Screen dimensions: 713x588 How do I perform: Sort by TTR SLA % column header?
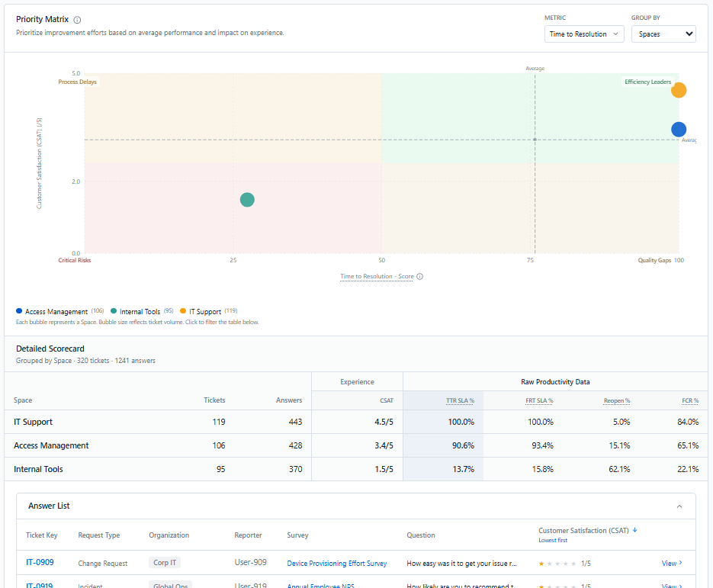460,400
